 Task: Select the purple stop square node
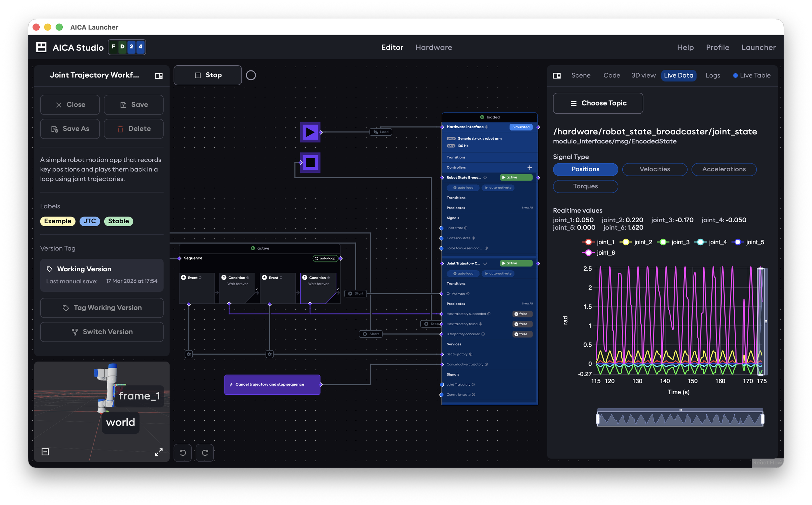point(310,163)
